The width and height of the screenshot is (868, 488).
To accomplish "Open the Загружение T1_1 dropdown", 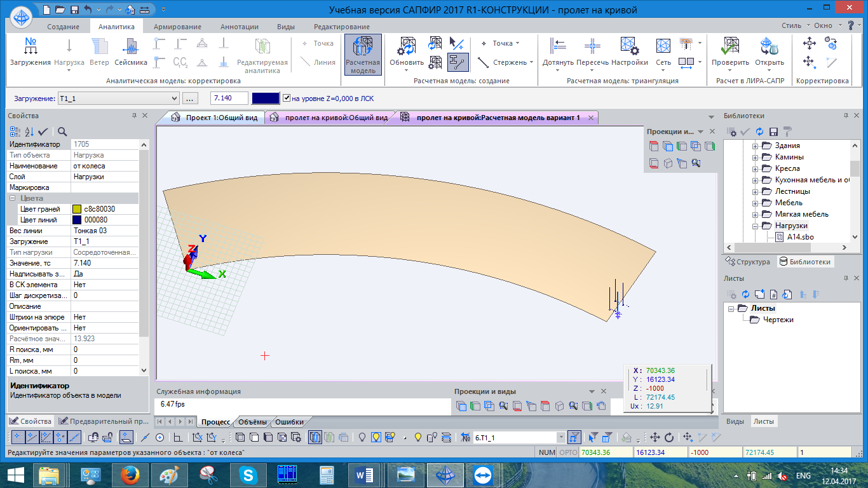I will point(173,98).
